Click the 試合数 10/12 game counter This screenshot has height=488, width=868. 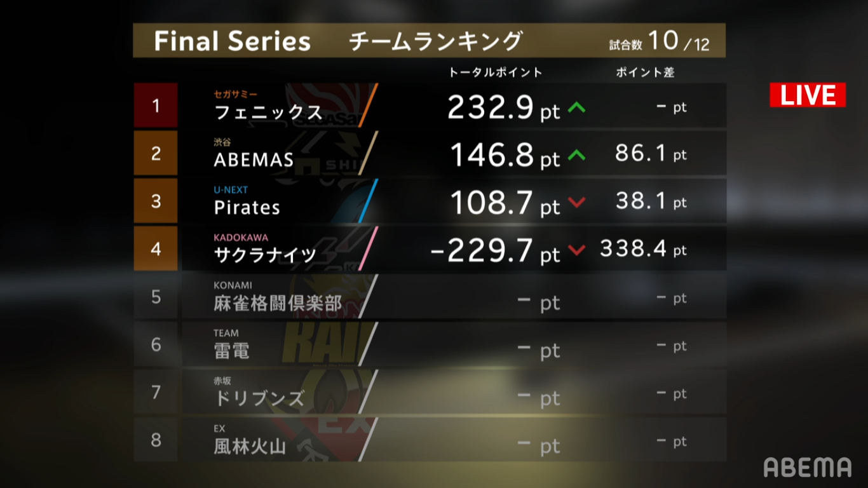coord(659,42)
